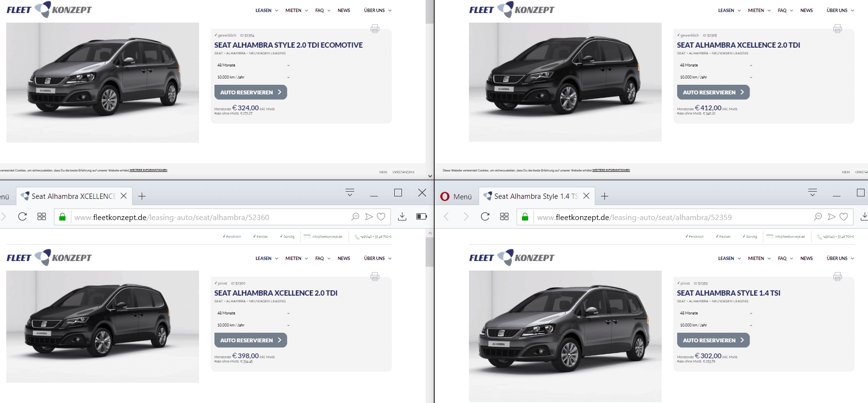
Task: Click NEIN in cookie bar of ID 52365 window
Action: coord(846,172)
